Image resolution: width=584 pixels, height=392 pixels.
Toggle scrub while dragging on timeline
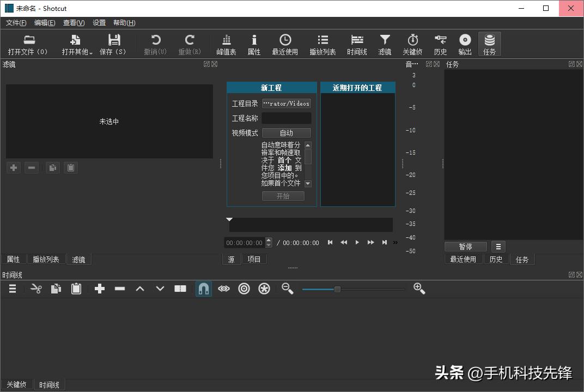[x=223, y=289]
